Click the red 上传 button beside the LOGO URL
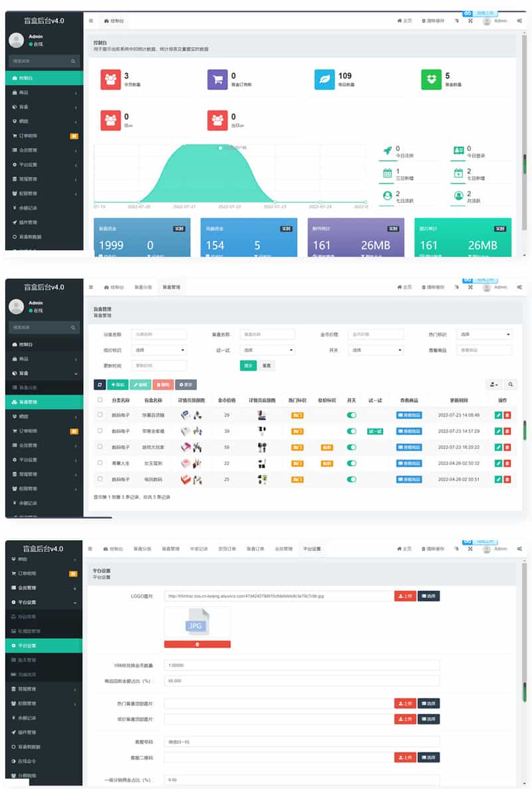The height and width of the screenshot is (789, 532). pos(405,596)
